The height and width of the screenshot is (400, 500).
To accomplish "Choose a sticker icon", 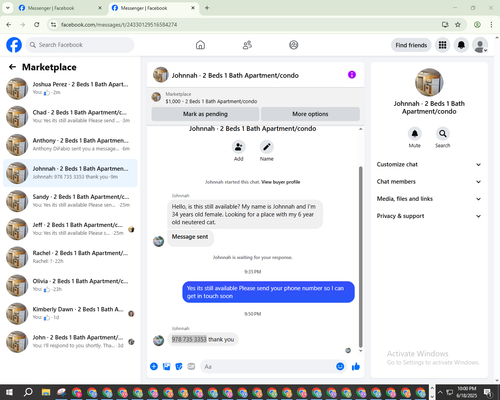I will pos(179,367).
